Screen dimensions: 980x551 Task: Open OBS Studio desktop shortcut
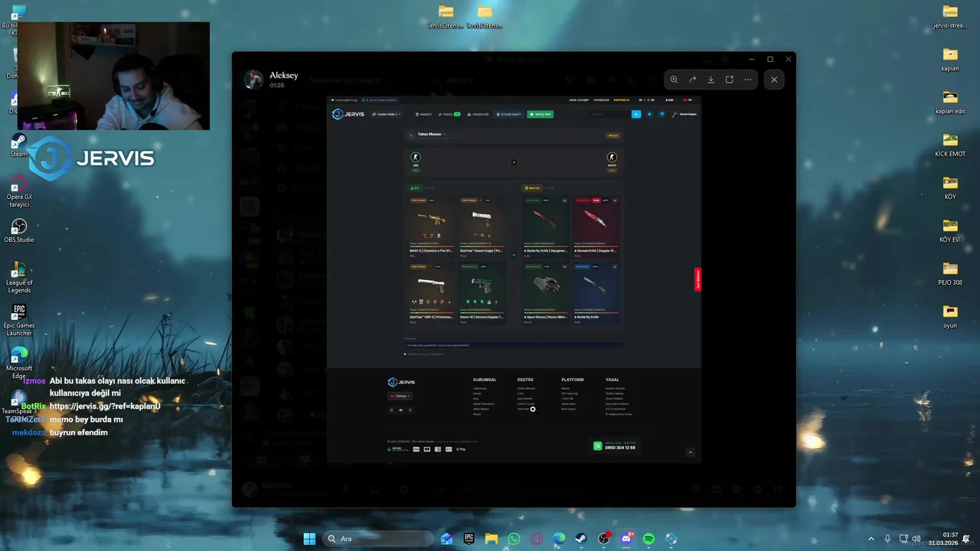tap(19, 230)
